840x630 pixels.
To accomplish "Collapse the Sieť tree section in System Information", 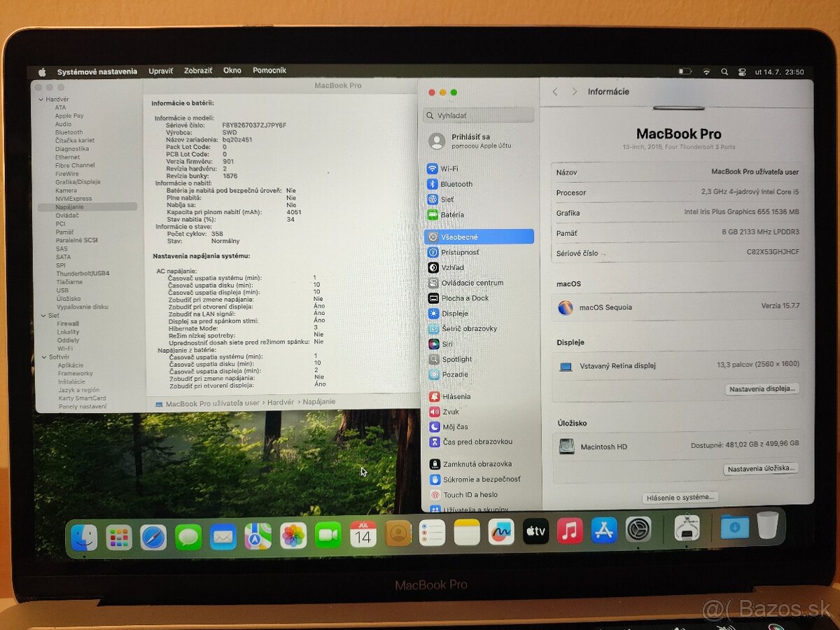I will [42, 316].
